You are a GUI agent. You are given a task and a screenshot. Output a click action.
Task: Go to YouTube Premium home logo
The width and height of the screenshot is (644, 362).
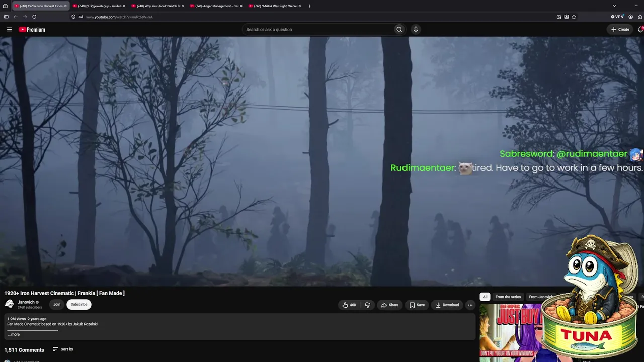click(32, 30)
